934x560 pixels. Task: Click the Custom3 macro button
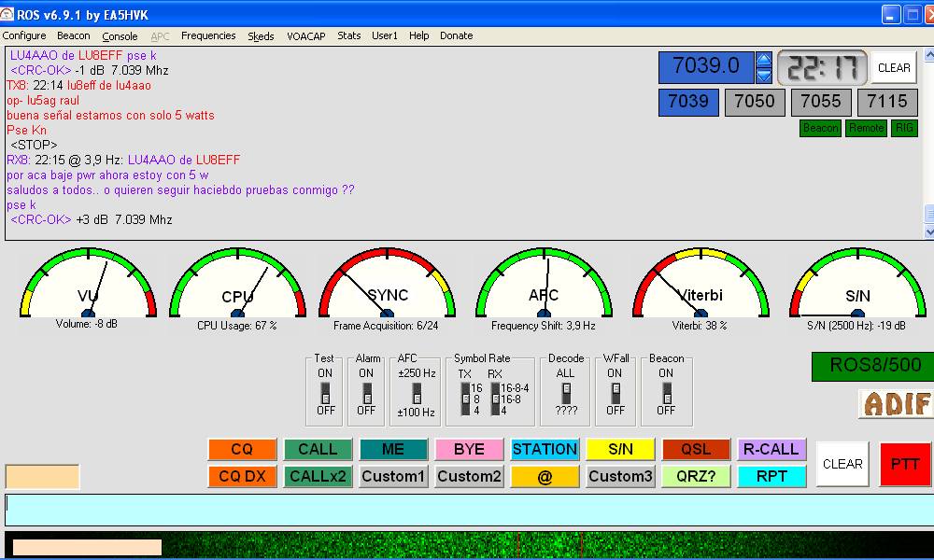pyautogui.click(x=620, y=477)
